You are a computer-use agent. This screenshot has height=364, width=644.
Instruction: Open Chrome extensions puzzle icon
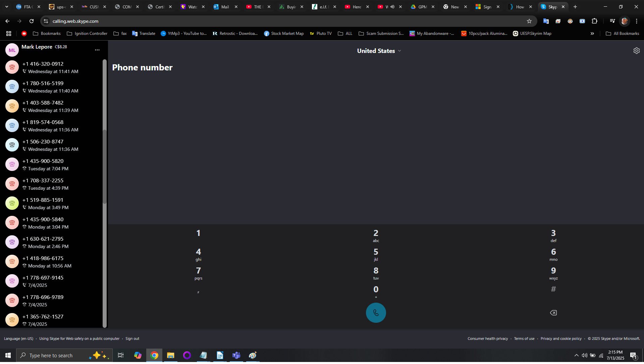pos(594,21)
